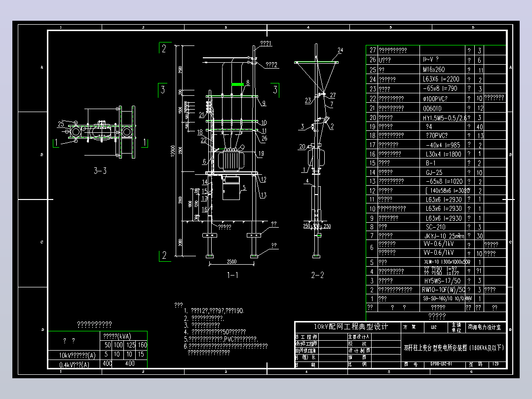Select '-65x8 l=1020' spec in row 13

coord(444,181)
